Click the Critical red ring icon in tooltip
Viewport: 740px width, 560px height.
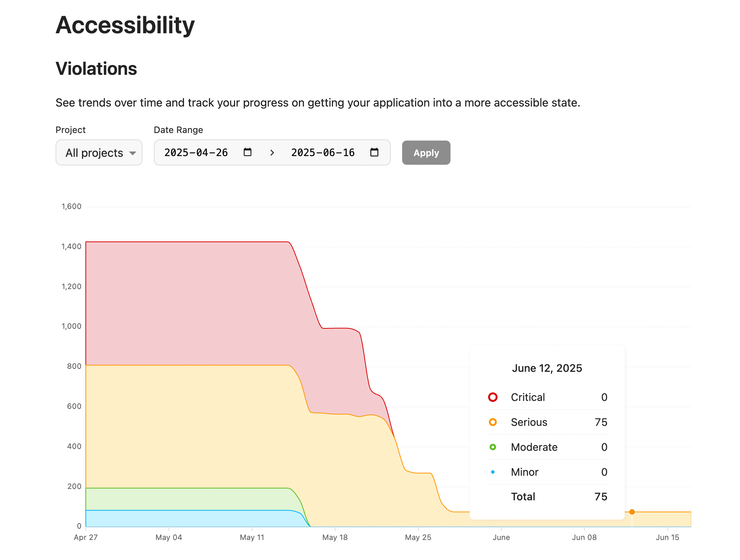click(x=492, y=397)
